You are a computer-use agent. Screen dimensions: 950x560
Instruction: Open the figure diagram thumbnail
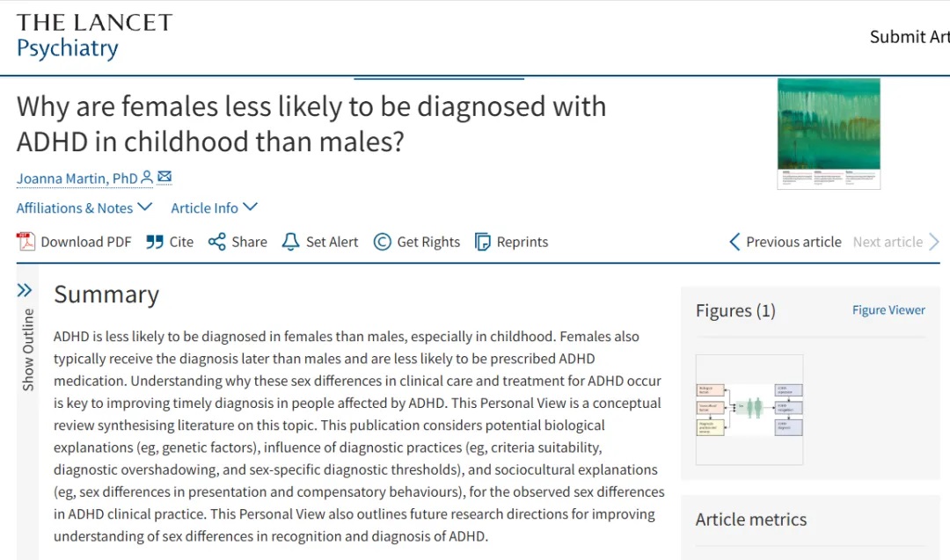[749, 409]
